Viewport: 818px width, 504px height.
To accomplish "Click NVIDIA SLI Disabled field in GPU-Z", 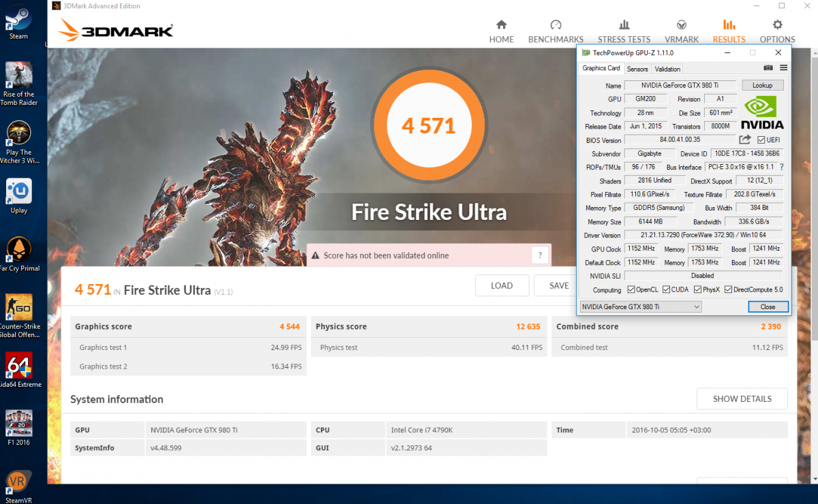I will (703, 276).
